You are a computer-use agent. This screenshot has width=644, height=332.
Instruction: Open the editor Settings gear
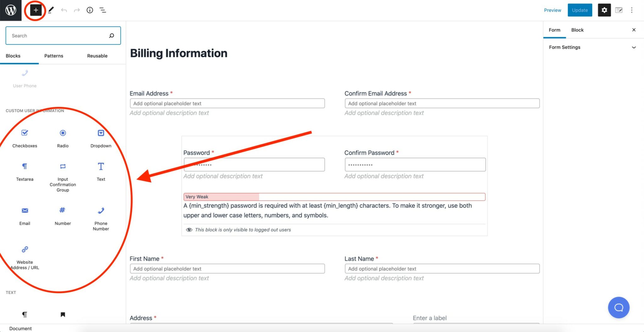(604, 10)
